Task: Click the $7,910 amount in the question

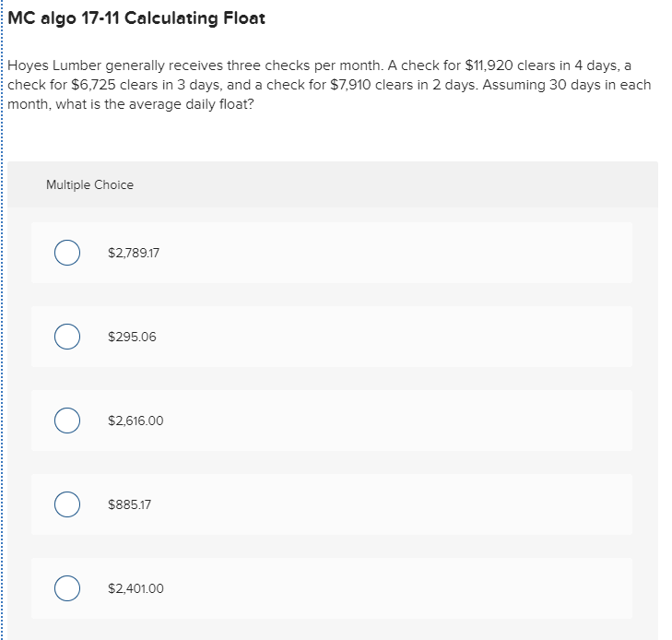Action: 350,85
